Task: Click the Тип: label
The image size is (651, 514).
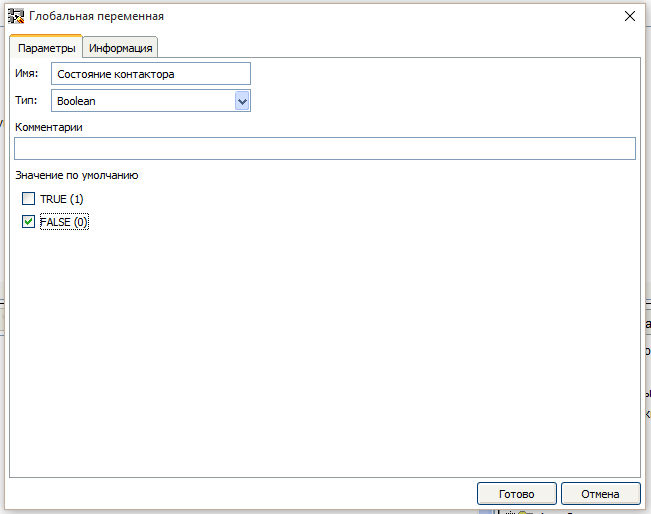Action: 26,100
